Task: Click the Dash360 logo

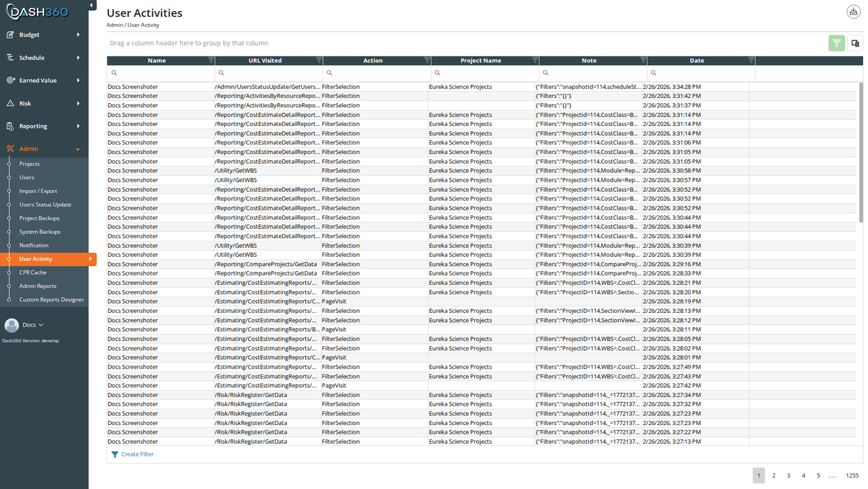Action: coord(37,11)
